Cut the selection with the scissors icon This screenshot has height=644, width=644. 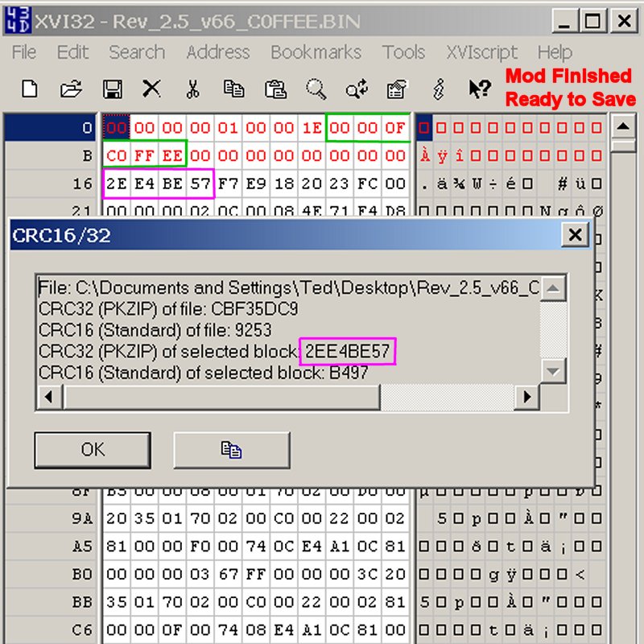(x=192, y=89)
